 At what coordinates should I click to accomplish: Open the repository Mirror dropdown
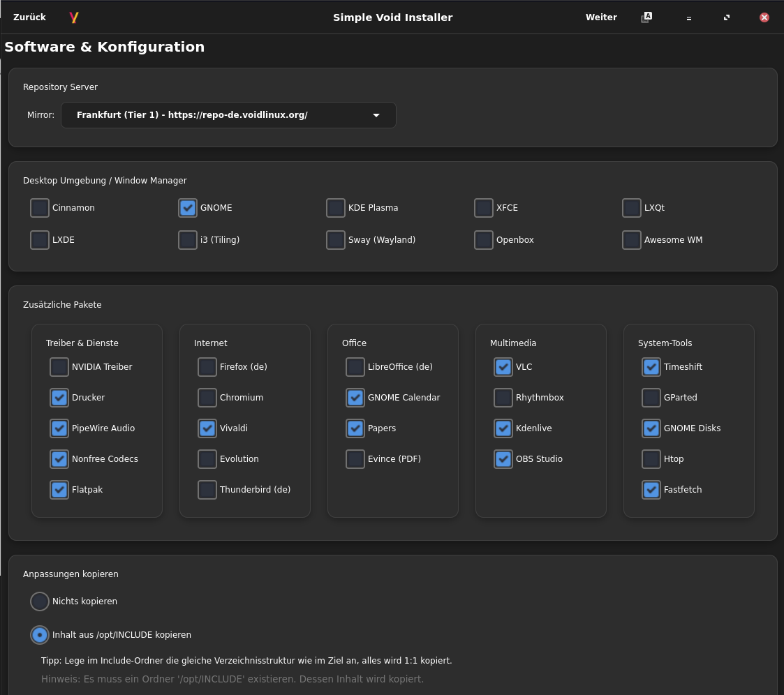coord(228,115)
